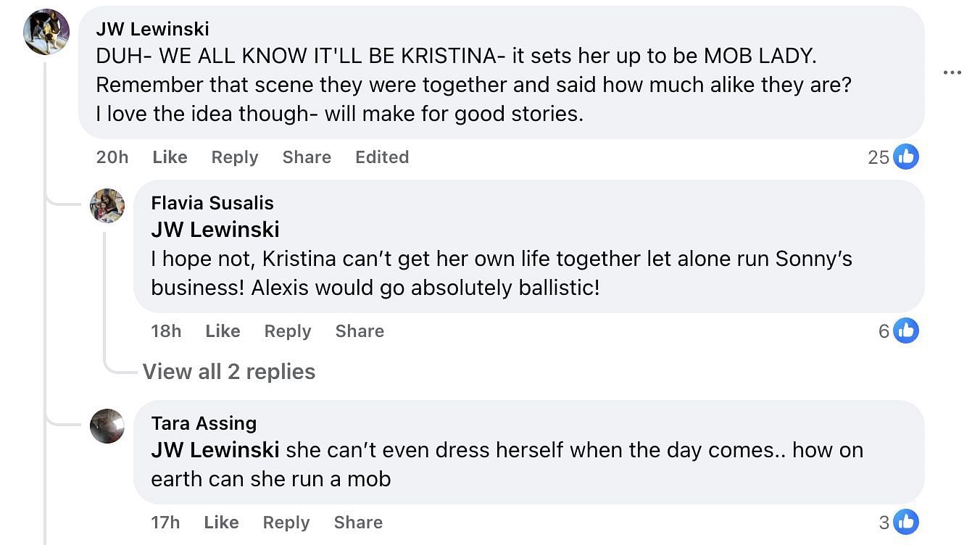
Task: Open the JW Lewinski mention in Flavia's reply
Action: 215,230
